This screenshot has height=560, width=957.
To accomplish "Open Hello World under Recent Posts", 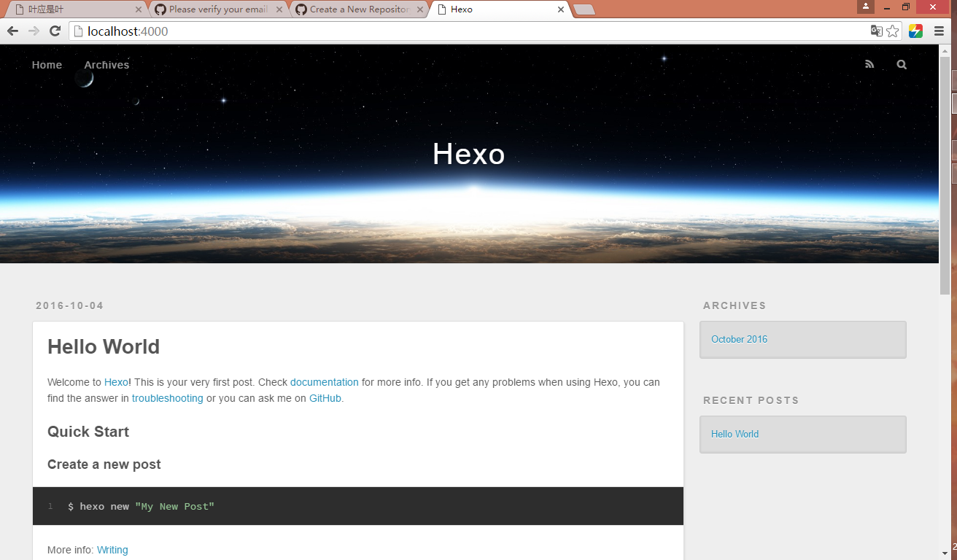I will pyautogui.click(x=735, y=434).
